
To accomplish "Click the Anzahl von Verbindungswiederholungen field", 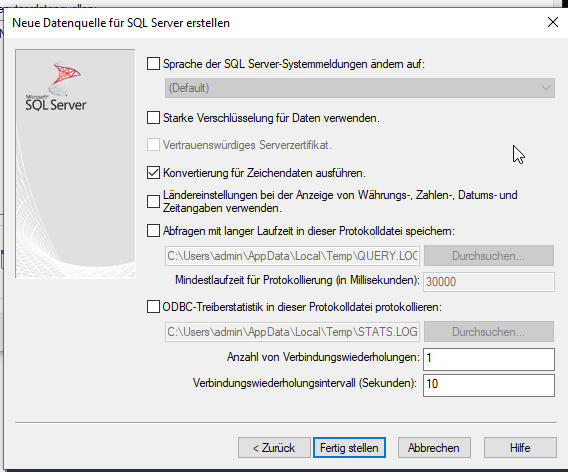I will 489,359.
